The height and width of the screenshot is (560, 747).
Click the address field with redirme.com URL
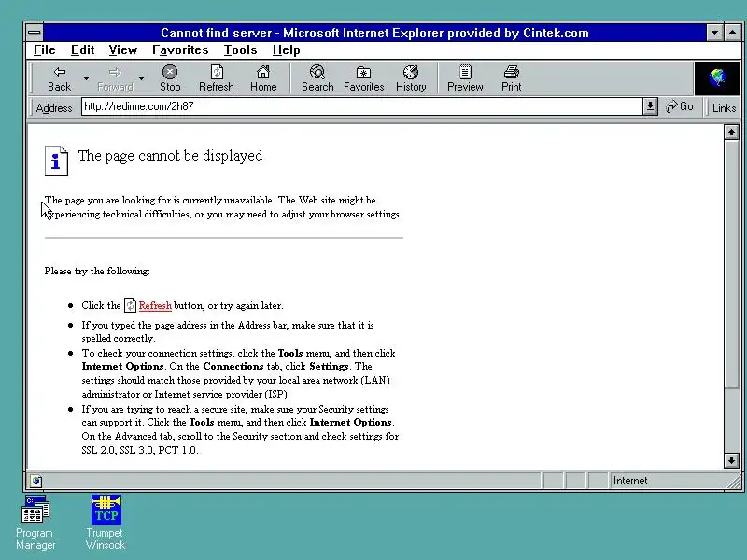click(x=362, y=106)
